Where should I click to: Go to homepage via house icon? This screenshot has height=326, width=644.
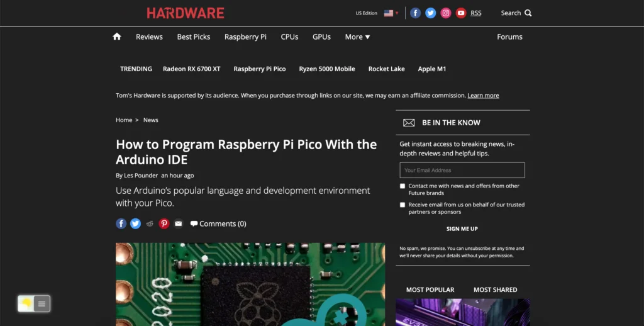(x=117, y=37)
